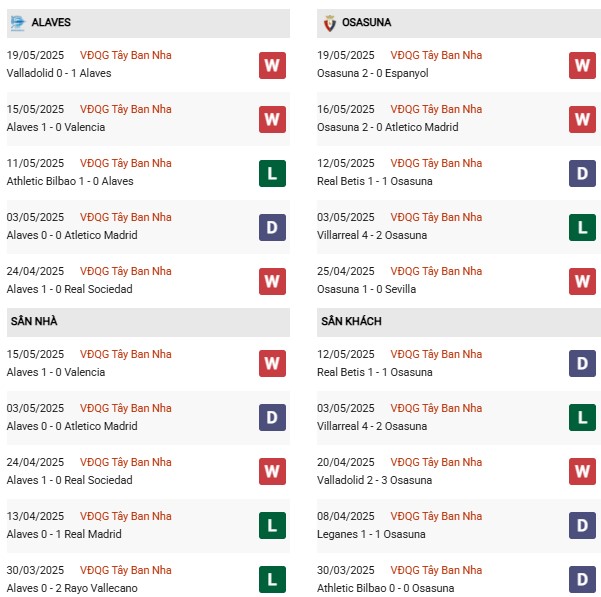The image size is (601, 597).
Task: Click the Alaves team logo icon
Action: [x=17, y=22]
